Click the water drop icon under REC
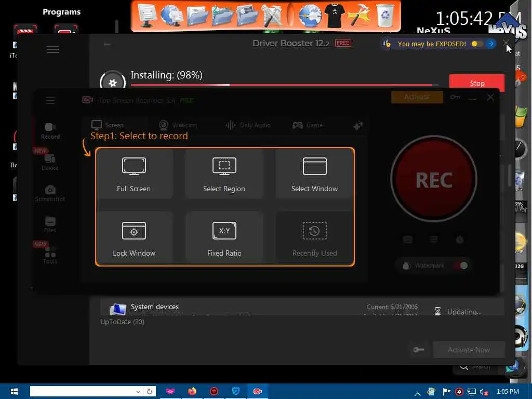 [x=406, y=265]
